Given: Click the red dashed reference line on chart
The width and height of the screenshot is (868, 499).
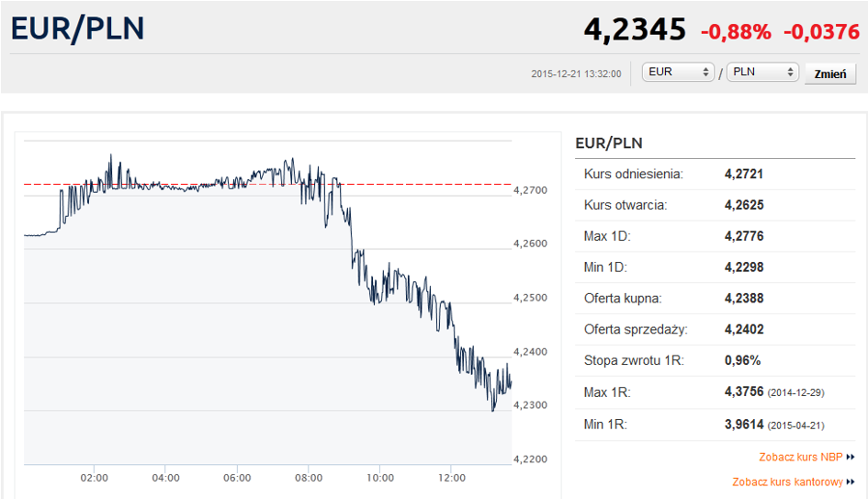Looking at the screenshot, I should pyautogui.click(x=413, y=185).
